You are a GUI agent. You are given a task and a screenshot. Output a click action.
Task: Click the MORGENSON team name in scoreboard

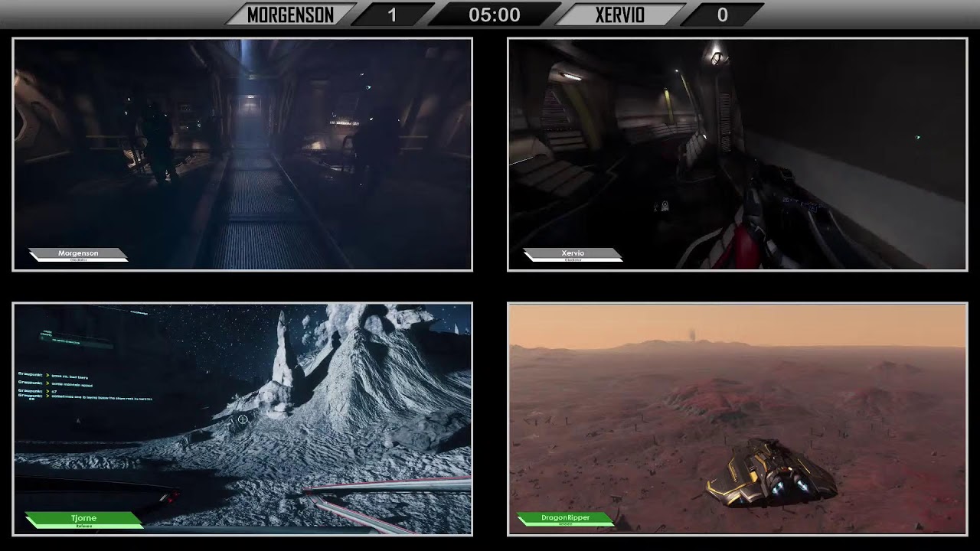tap(290, 15)
